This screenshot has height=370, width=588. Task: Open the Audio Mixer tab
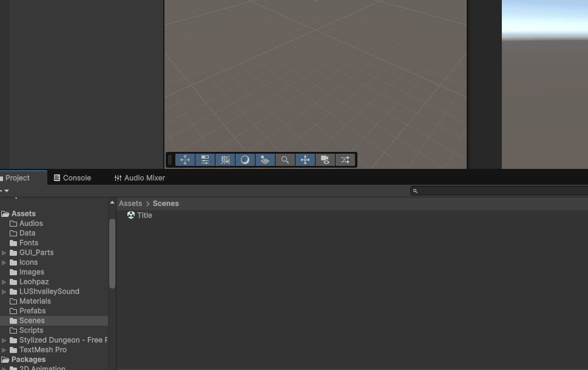140,178
